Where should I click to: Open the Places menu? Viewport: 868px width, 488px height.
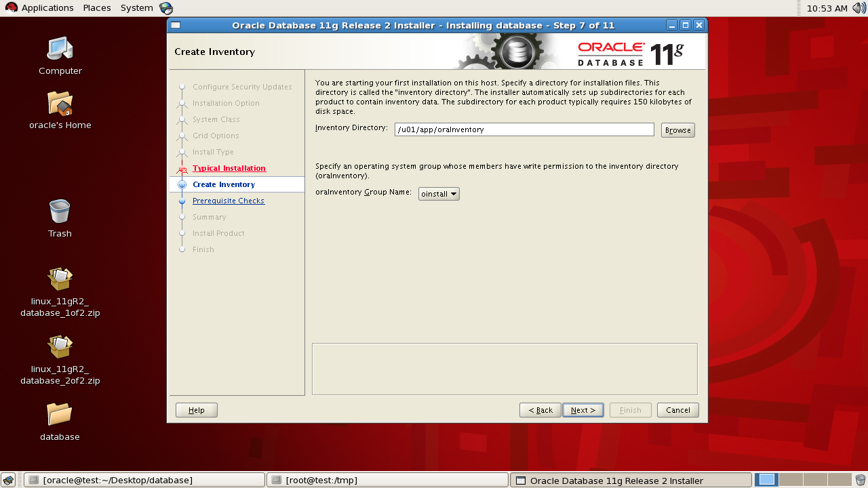pyautogui.click(x=97, y=8)
